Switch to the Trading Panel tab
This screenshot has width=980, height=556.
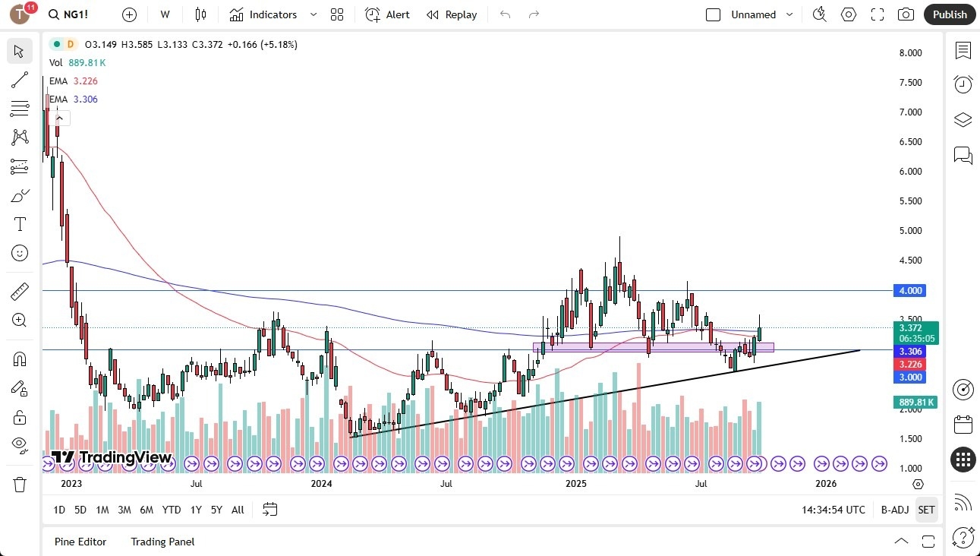(162, 542)
